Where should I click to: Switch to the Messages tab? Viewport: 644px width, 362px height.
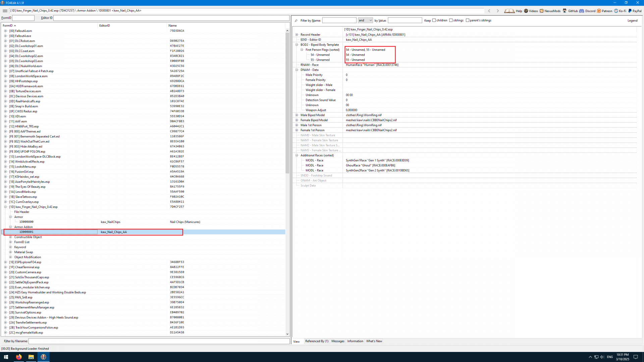338,341
